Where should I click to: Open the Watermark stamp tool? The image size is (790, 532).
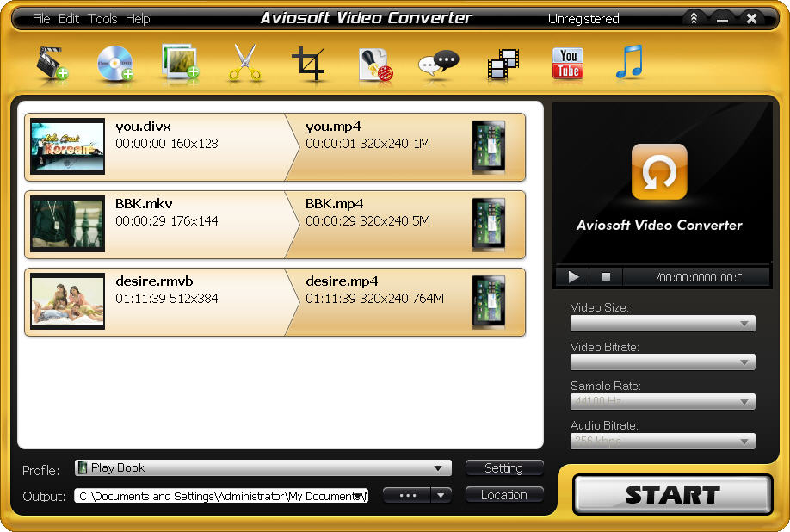(x=375, y=65)
